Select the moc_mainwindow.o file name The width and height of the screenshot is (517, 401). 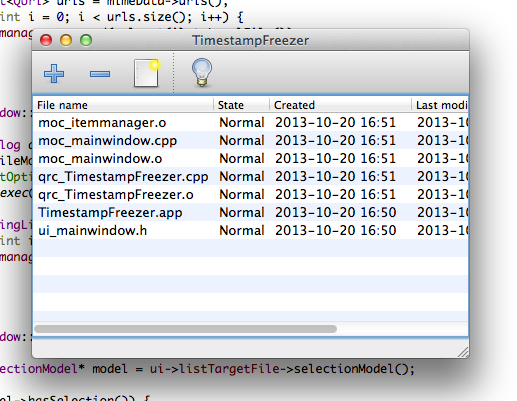[x=100, y=159]
